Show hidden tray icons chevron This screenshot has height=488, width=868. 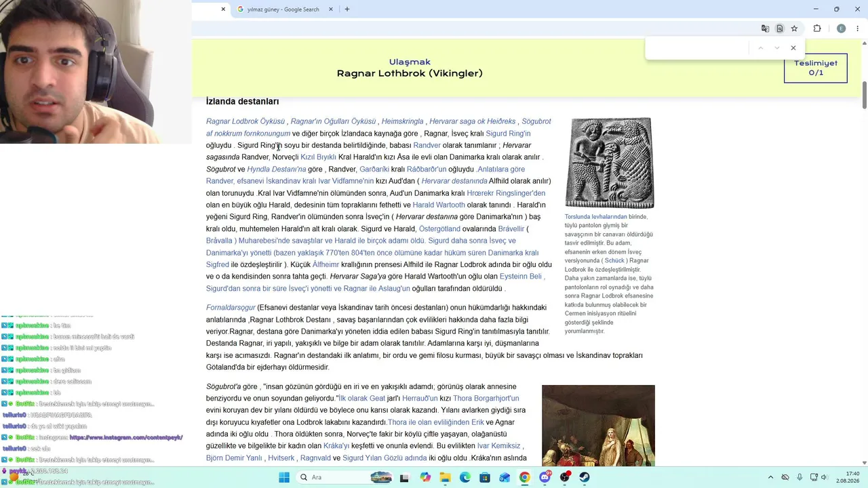[771, 477]
